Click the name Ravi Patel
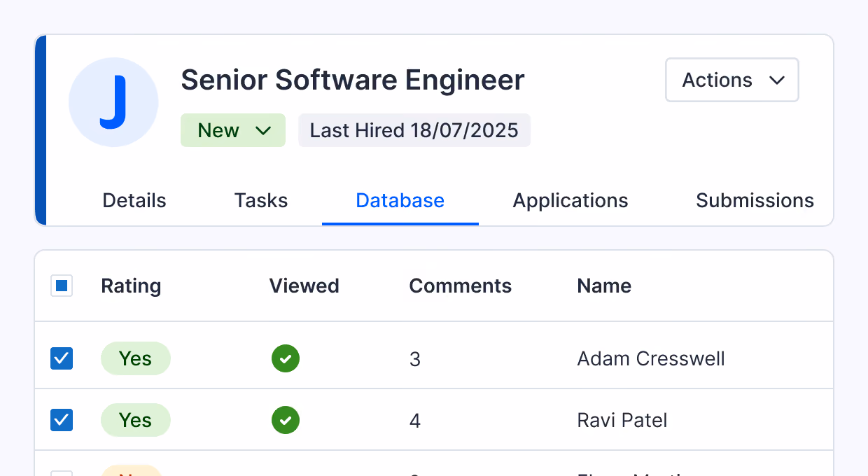Screen dimensions: 868x476 coord(622,421)
